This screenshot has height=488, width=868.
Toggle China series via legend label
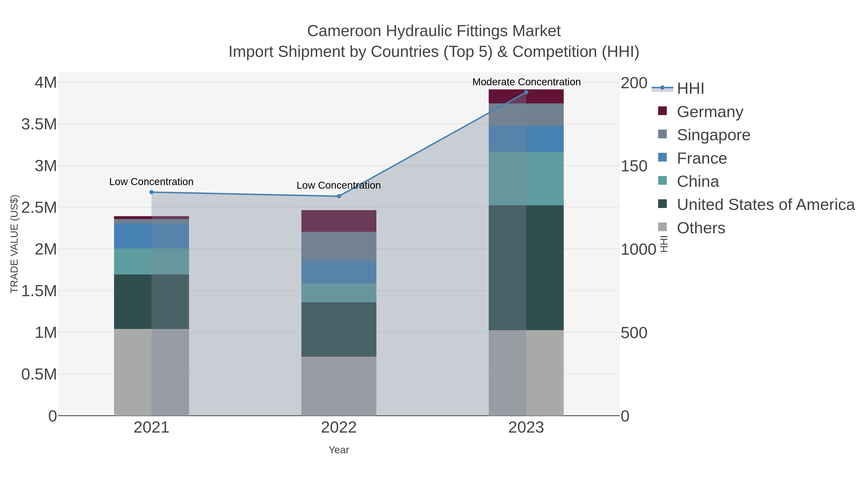[x=698, y=181]
